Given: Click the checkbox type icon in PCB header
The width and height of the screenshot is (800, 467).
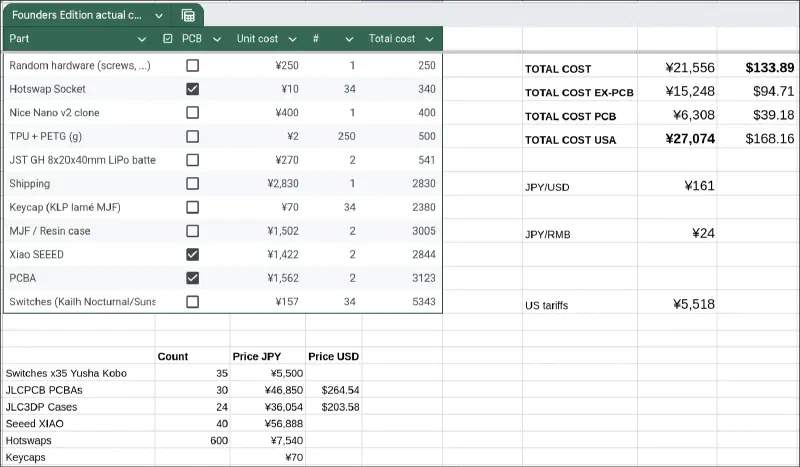Looking at the screenshot, I should tap(167, 39).
